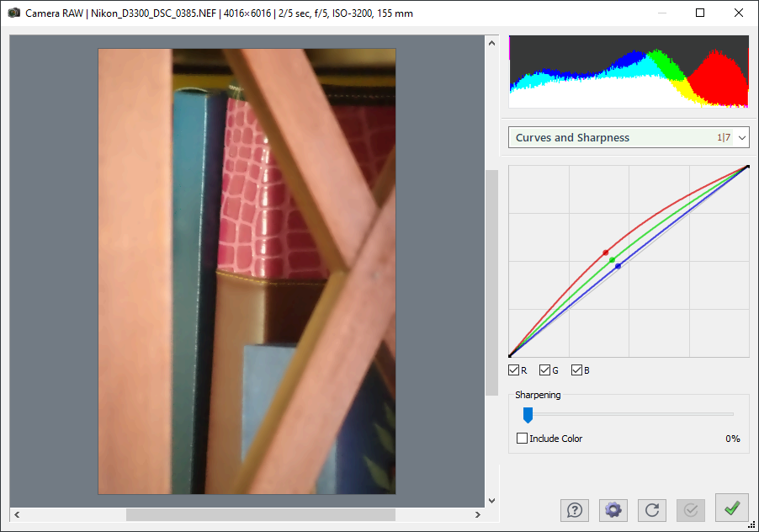Image resolution: width=759 pixels, height=532 pixels.
Task: Disable the B channel checkbox
Action: coord(577,370)
